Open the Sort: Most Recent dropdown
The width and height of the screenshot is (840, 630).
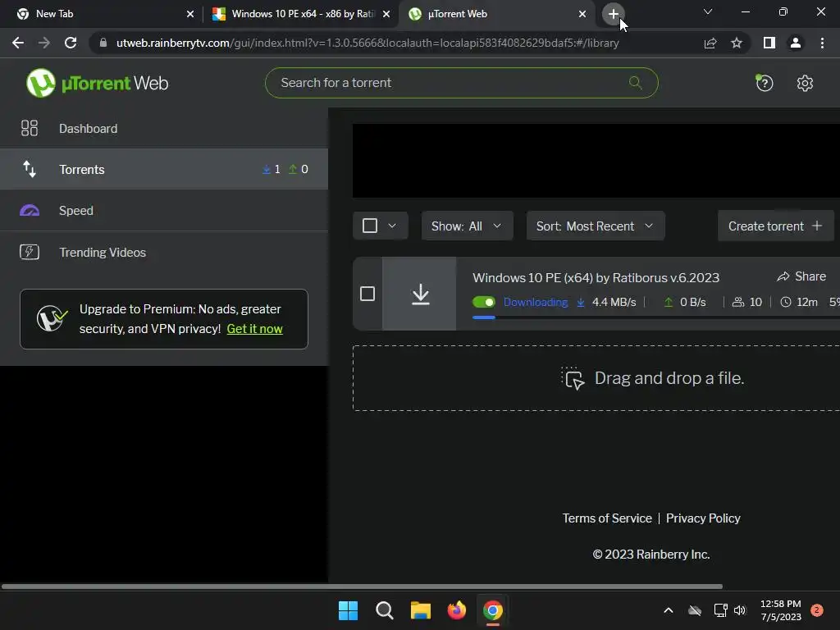596,226
